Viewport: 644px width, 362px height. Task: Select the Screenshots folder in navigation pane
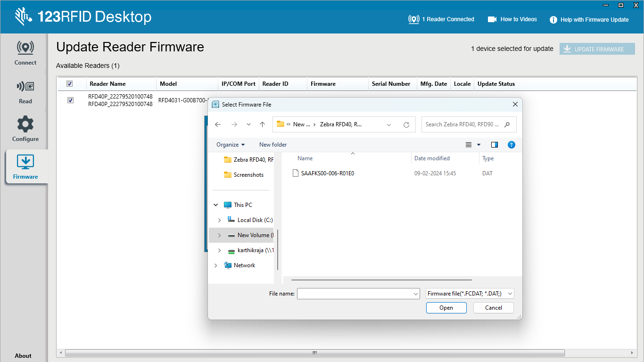click(248, 175)
